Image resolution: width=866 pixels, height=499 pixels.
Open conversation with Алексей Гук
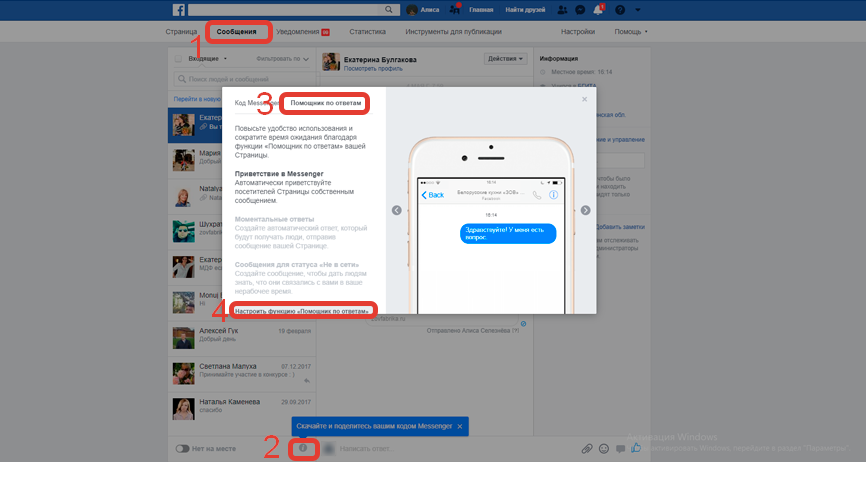pos(242,338)
